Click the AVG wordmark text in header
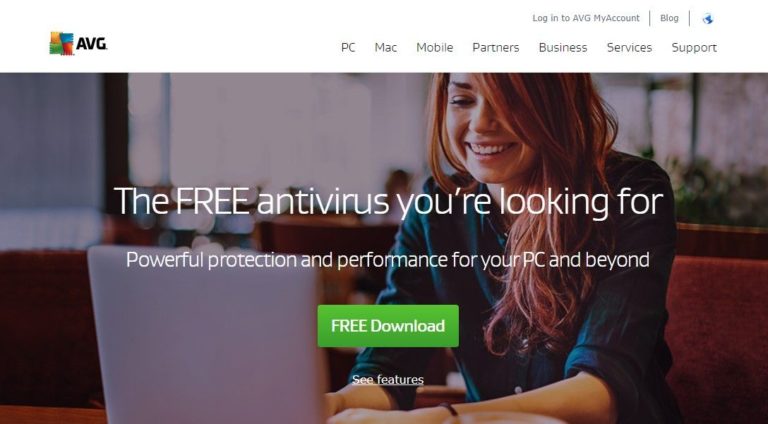 [x=91, y=45]
